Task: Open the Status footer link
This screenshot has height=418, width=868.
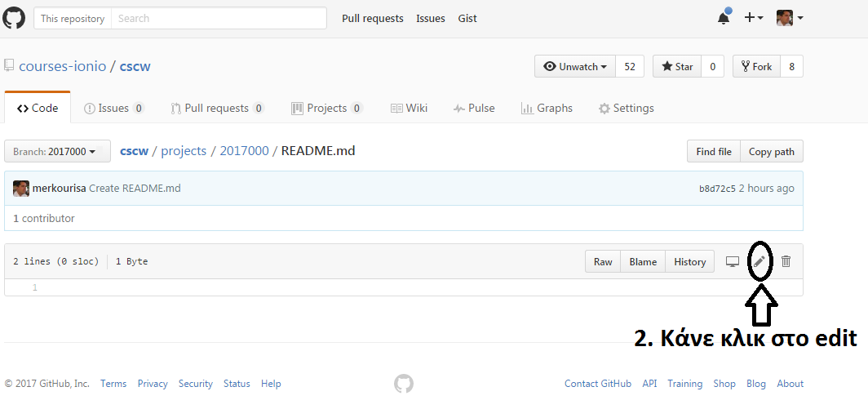Action: 237,383
